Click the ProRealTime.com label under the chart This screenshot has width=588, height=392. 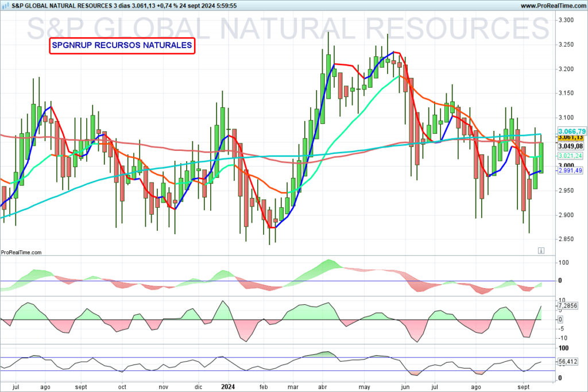[21, 253]
